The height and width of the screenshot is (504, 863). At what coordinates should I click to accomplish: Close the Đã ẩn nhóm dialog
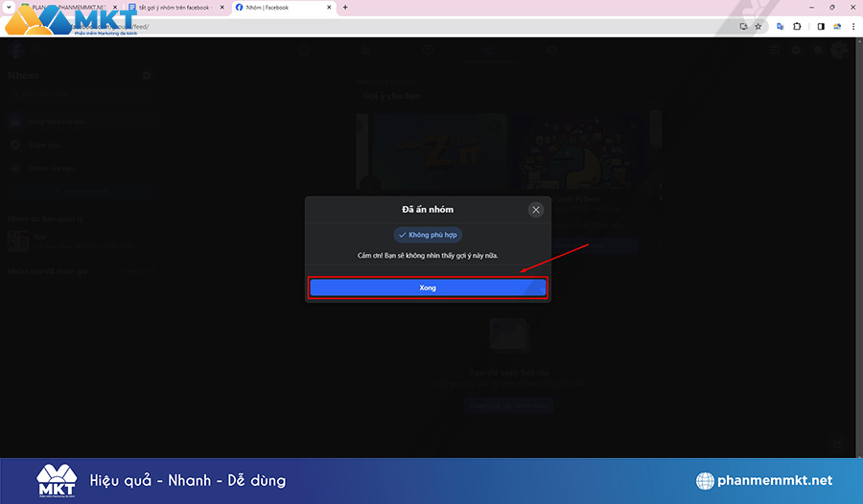tap(536, 209)
